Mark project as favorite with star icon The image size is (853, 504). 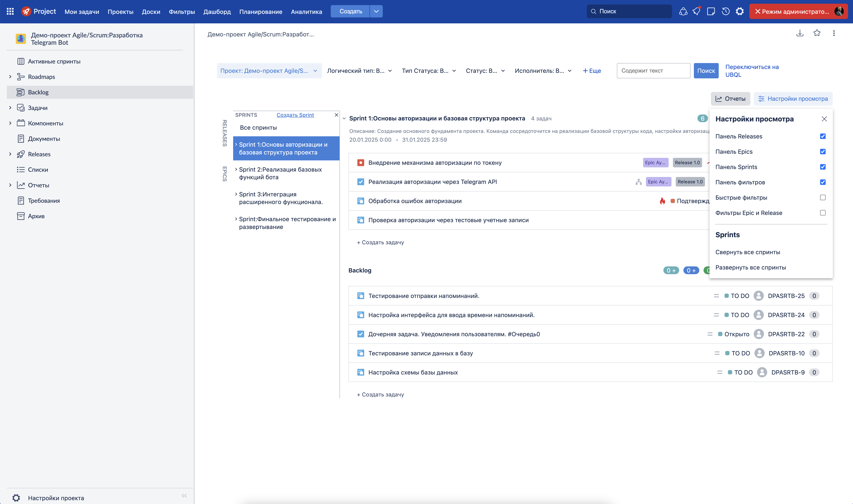point(817,33)
